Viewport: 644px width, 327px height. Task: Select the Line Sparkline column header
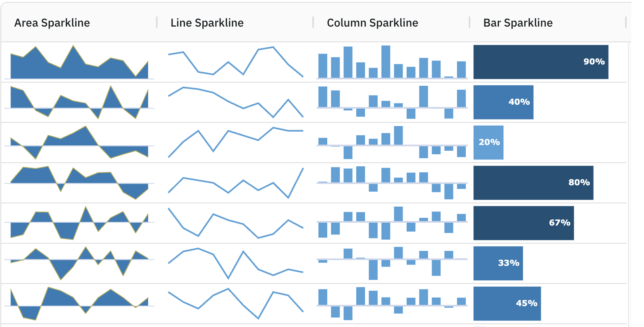[x=206, y=23]
